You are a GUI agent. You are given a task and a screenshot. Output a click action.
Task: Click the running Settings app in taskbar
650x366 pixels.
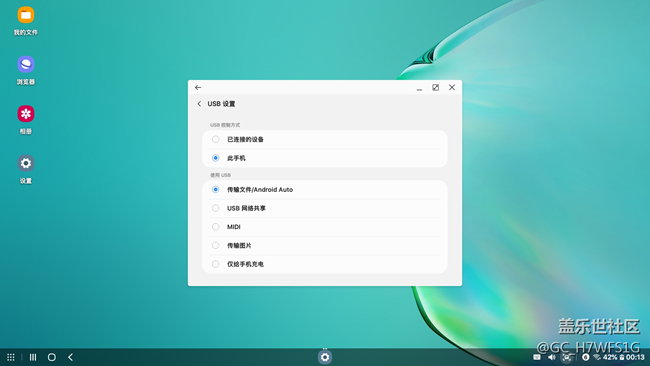(x=325, y=357)
